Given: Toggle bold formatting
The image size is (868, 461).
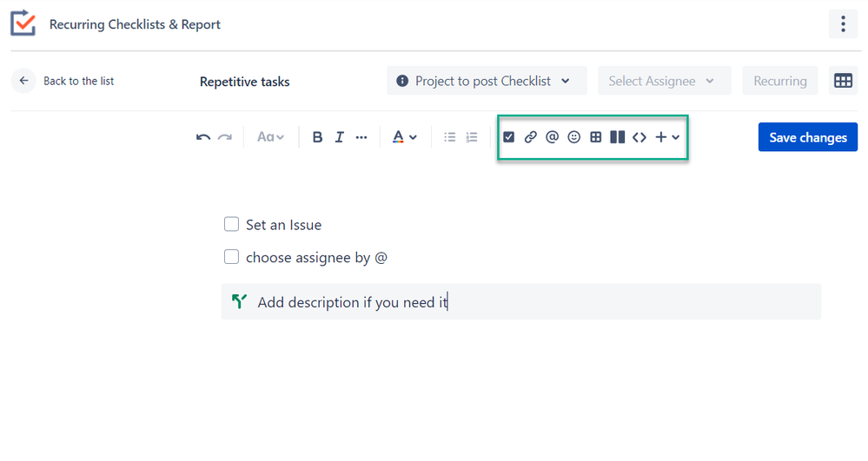Looking at the screenshot, I should [317, 137].
